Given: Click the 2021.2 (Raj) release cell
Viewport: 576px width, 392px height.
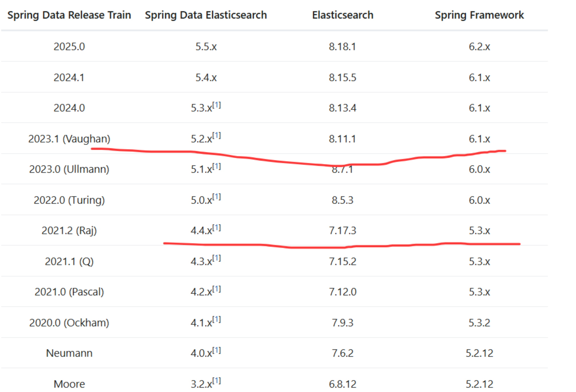Looking at the screenshot, I should click(x=69, y=231).
